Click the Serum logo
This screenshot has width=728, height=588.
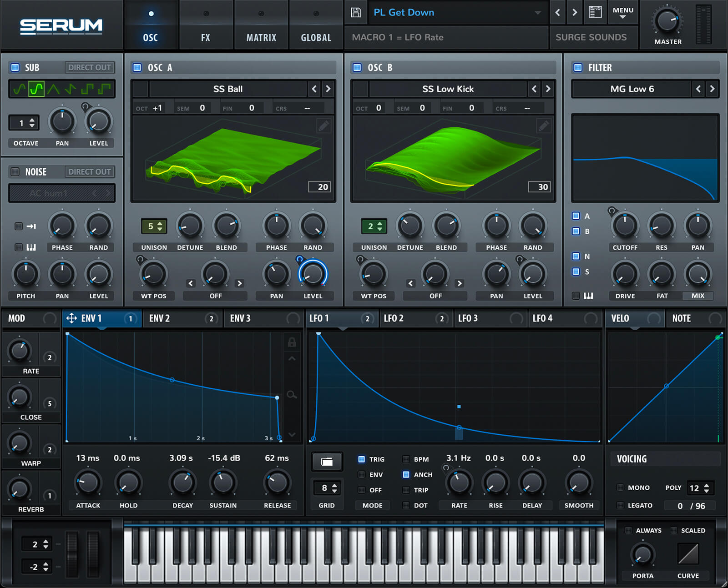[x=61, y=26]
